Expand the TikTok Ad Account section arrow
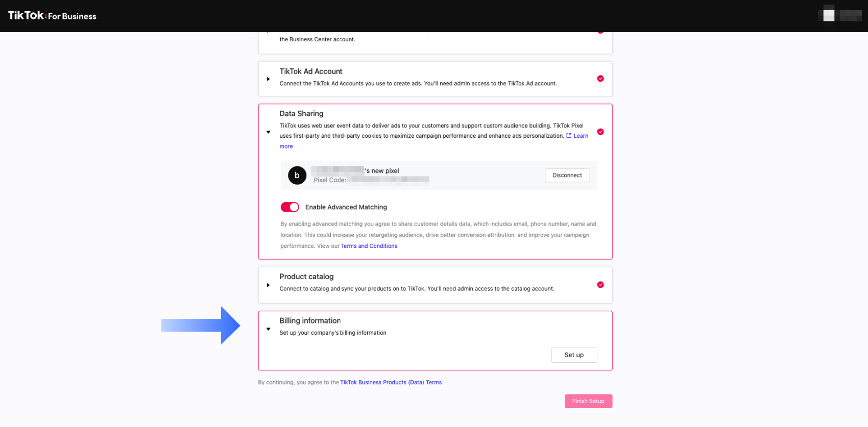 coord(268,79)
